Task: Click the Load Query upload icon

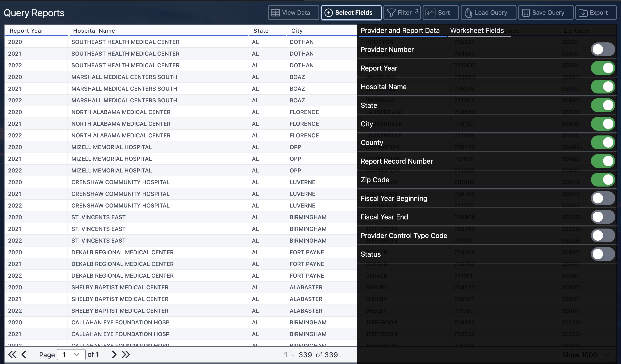Action: click(x=468, y=13)
